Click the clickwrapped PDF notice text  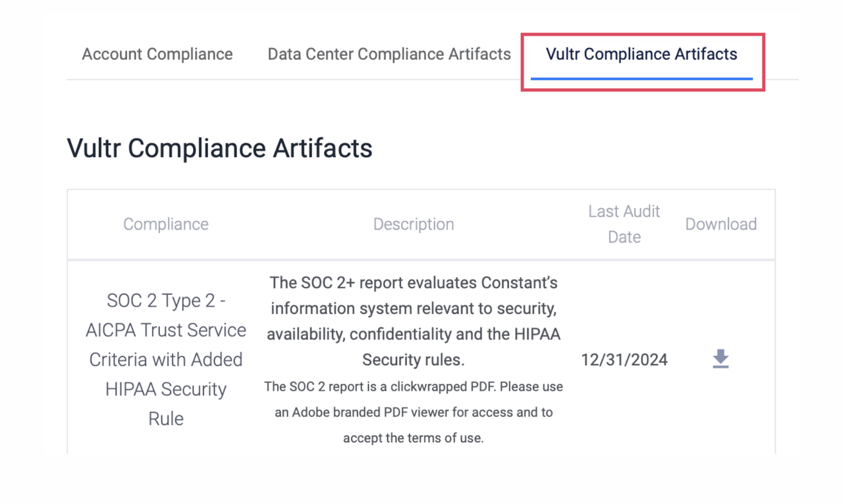pyautogui.click(x=414, y=413)
